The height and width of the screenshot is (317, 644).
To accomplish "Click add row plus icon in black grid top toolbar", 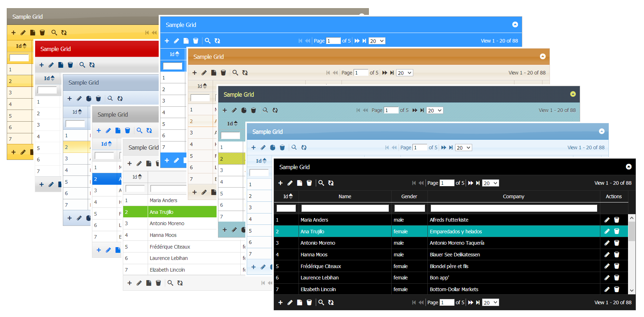I will tap(280, 183).
